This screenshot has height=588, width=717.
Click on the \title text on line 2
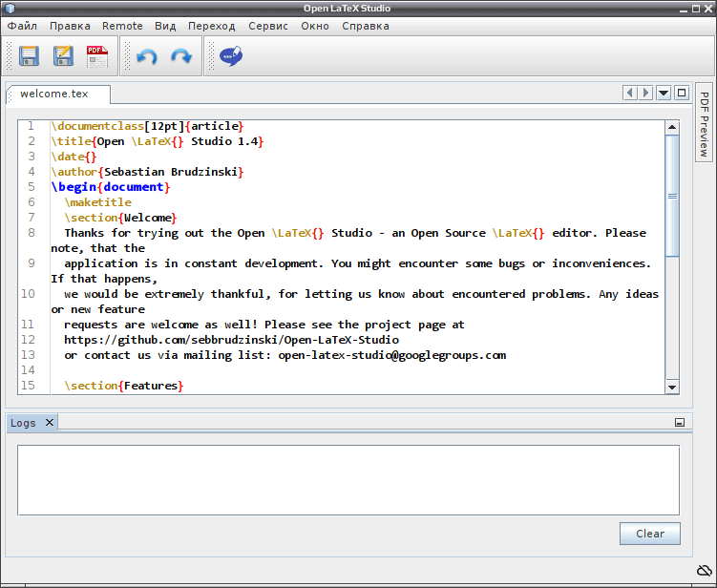point(158,141)
